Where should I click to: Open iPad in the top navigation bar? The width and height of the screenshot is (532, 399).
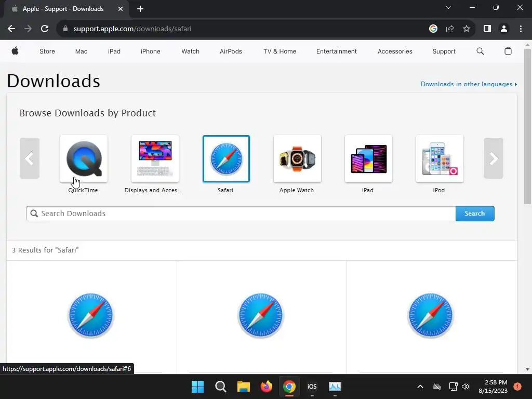(x=114, y=51)
